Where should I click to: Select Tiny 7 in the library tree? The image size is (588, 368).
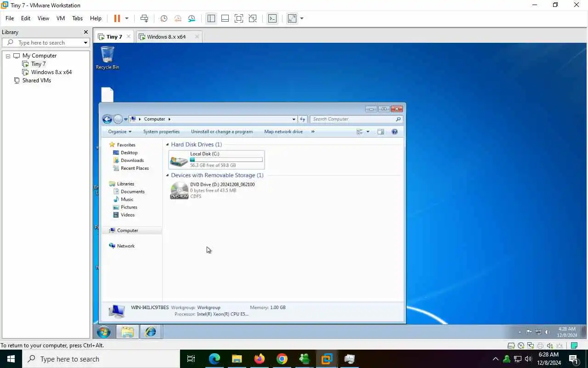click(38, 64)
